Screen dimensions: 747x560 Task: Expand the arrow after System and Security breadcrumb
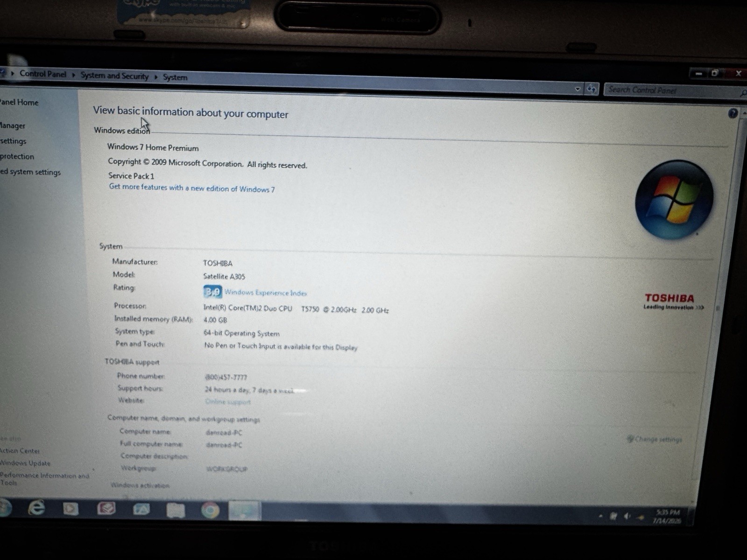(x=156, y=77)
